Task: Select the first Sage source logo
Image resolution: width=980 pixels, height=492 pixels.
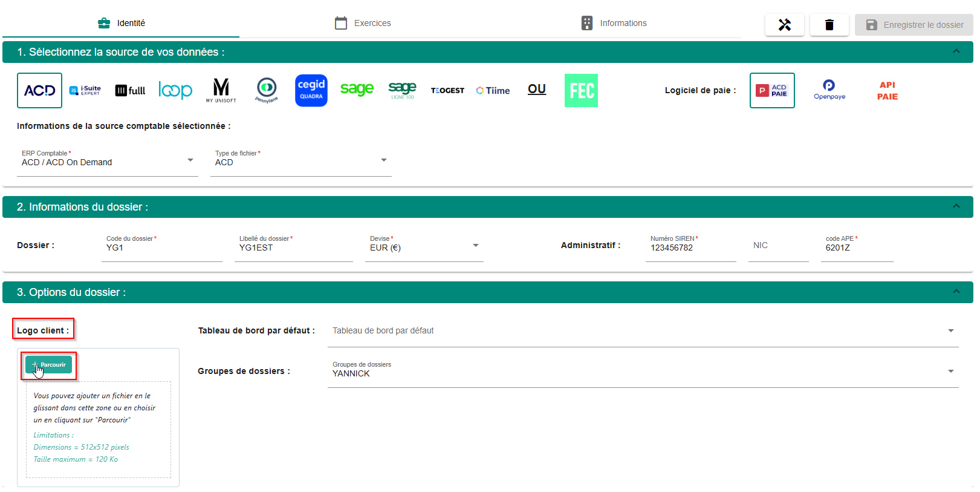Action: tap(357, 90)
